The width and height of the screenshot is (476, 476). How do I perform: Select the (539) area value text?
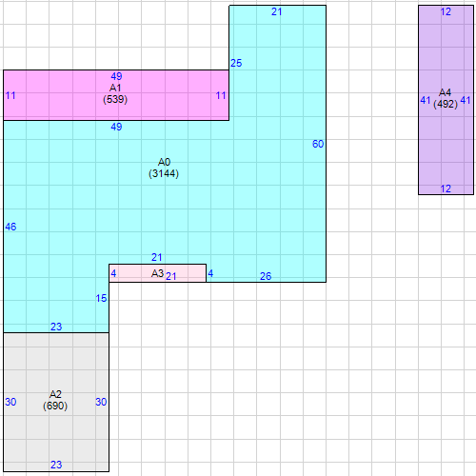[x=115, y=99]
